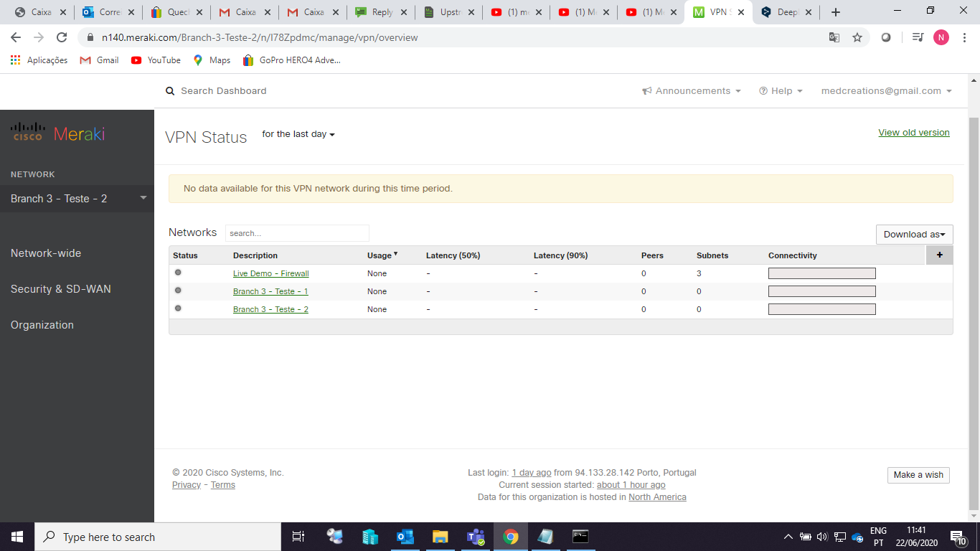Open Google Translate icon in address bar
The height and width of the screenshot is (551, 980).
click(x=834, y=37)
